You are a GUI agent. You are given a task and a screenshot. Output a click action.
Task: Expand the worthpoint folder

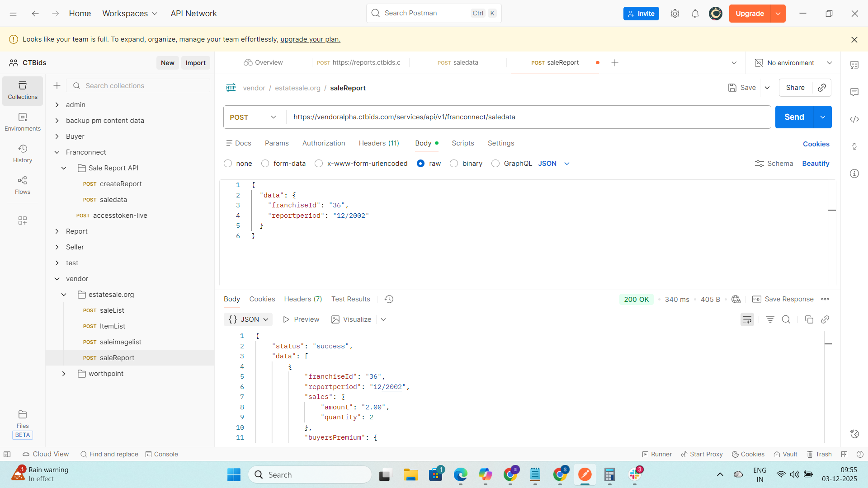point(64,374)
